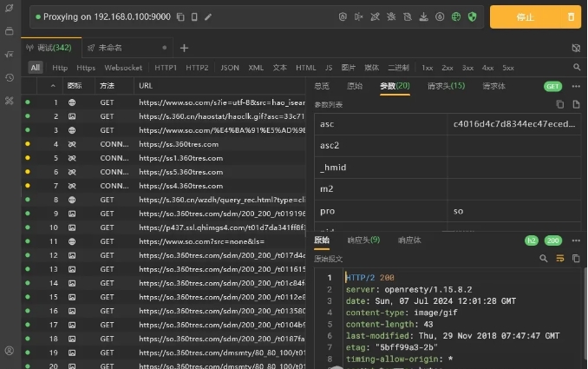
Task: Click the download icon in proxy toolbar
Action: click(x=424, y=16)
